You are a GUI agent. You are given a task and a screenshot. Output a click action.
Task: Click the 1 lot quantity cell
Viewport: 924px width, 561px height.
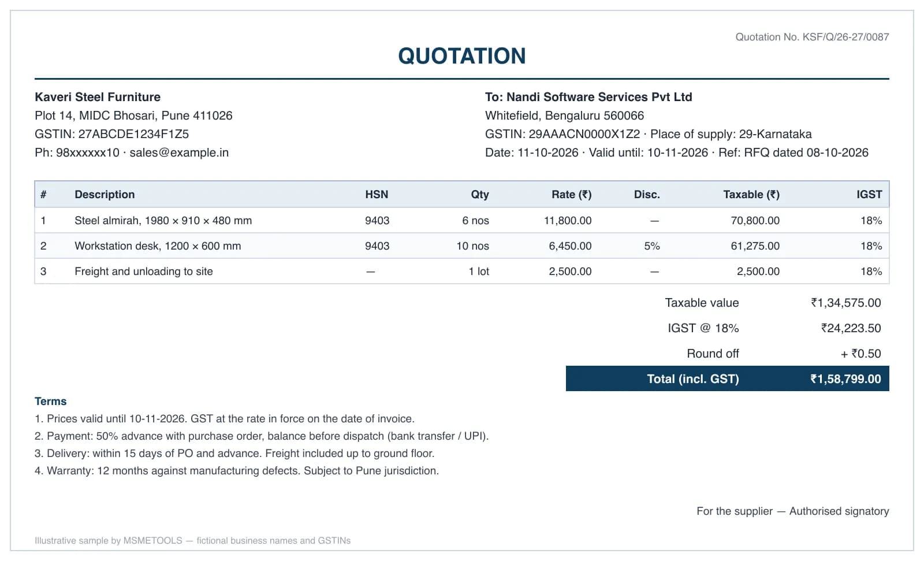tap(479, 272)
